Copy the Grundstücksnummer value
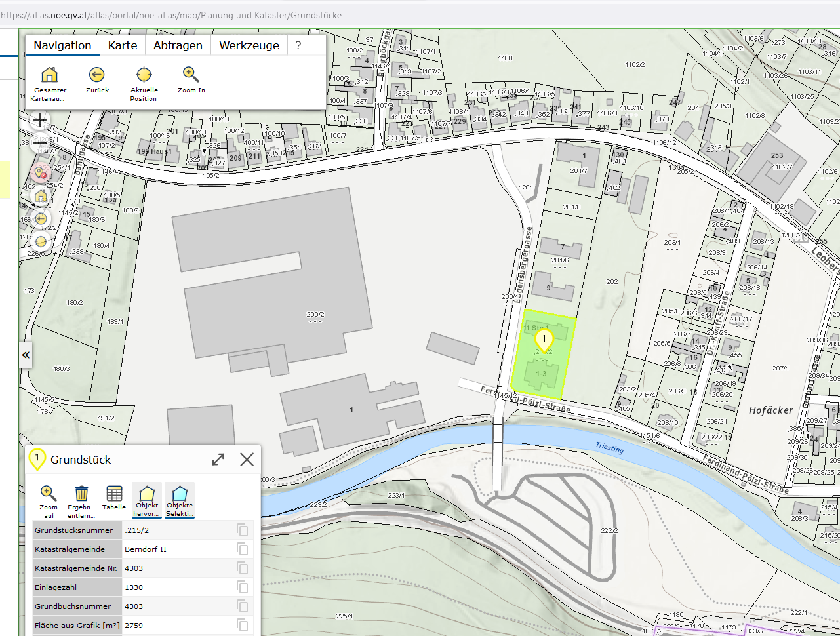This screenshot has width=840, height=636. pos(243,530)
